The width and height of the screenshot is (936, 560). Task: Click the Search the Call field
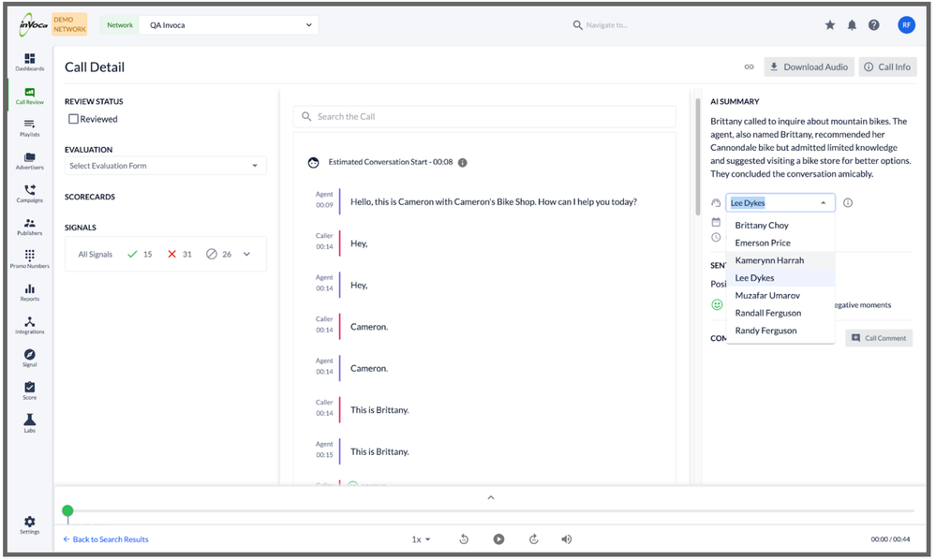coord(484,116)
